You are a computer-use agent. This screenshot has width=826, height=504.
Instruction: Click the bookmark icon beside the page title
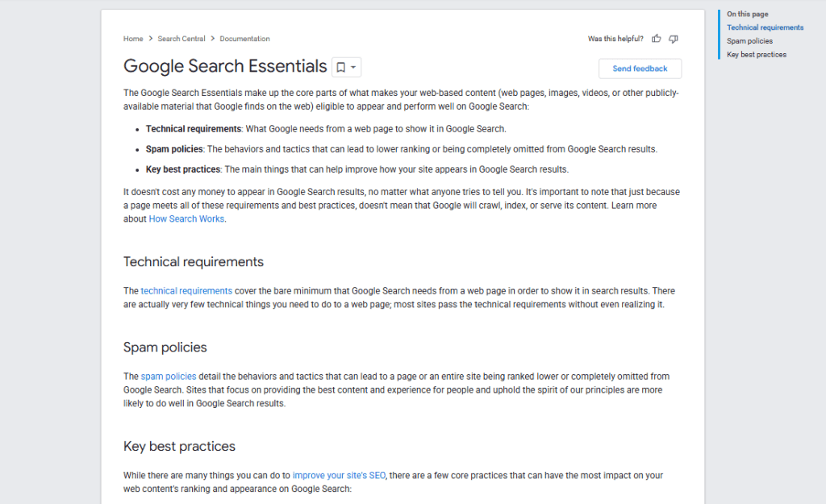341,67
